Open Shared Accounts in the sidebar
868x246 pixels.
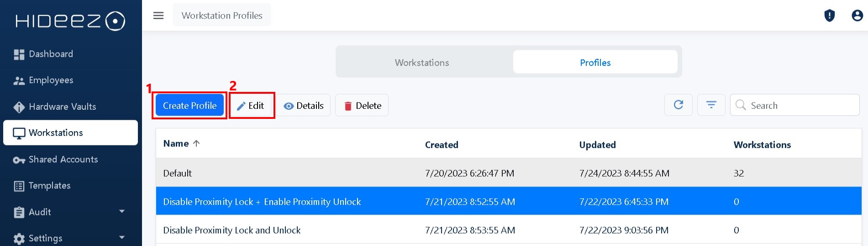tap(63, 160)
